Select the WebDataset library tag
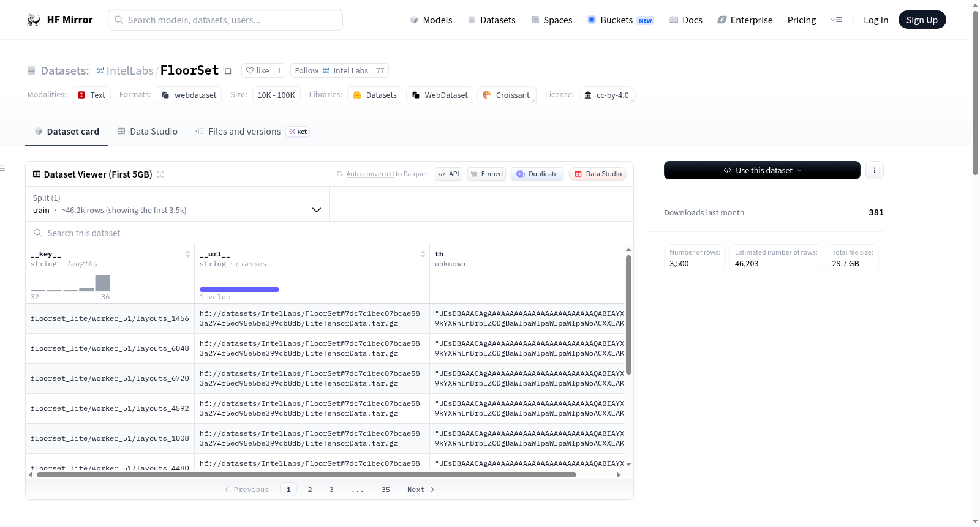980x527 pixels. [440, 95]
